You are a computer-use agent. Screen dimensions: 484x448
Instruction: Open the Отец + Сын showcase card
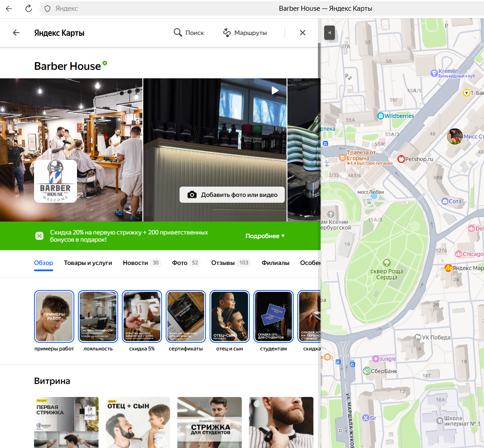pos(138,422)
